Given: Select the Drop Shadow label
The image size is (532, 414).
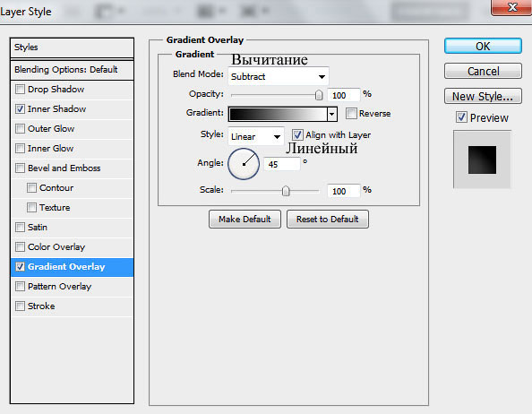Looking at the screenshot, I should tap(56, 90).
